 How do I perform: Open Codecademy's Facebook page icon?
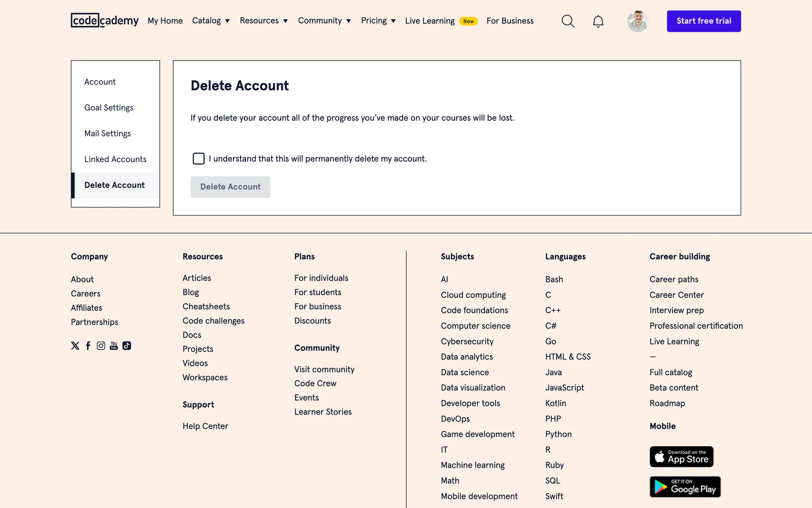coord(88,346)
